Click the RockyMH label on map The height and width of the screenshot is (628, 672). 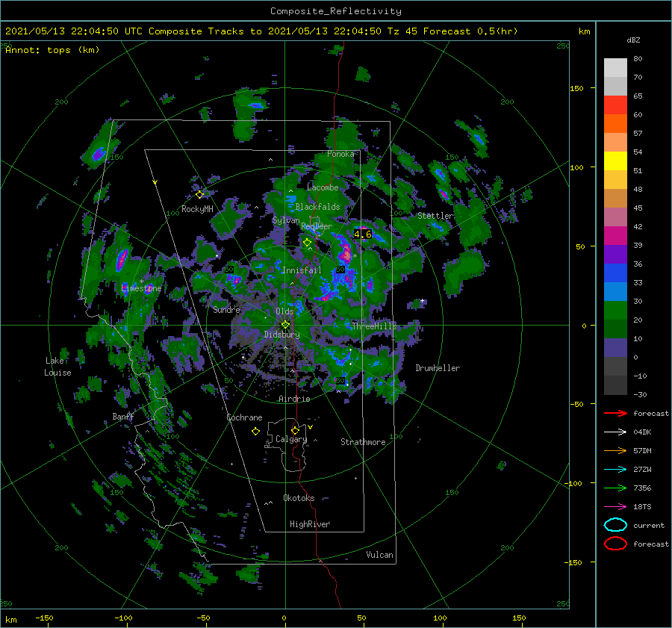point(197,209)
